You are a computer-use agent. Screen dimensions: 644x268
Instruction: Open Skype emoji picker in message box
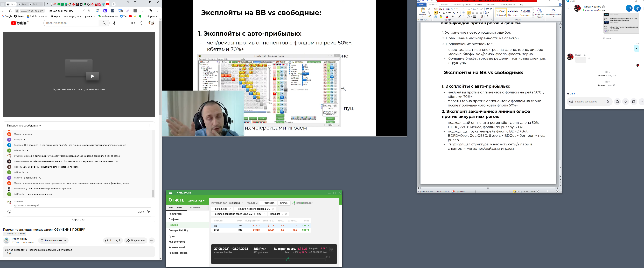coord(571,102)
